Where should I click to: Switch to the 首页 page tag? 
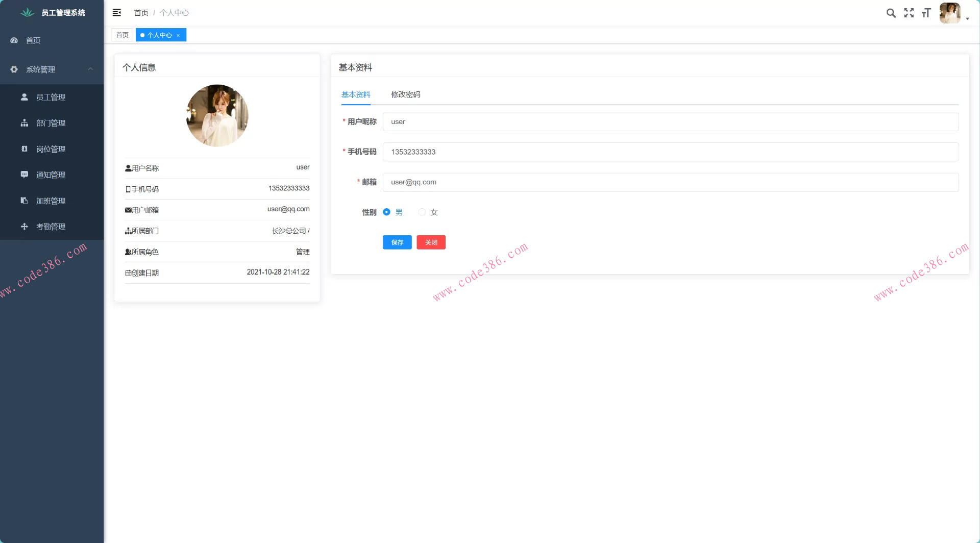pyautogui.click(x=122, y=35)
